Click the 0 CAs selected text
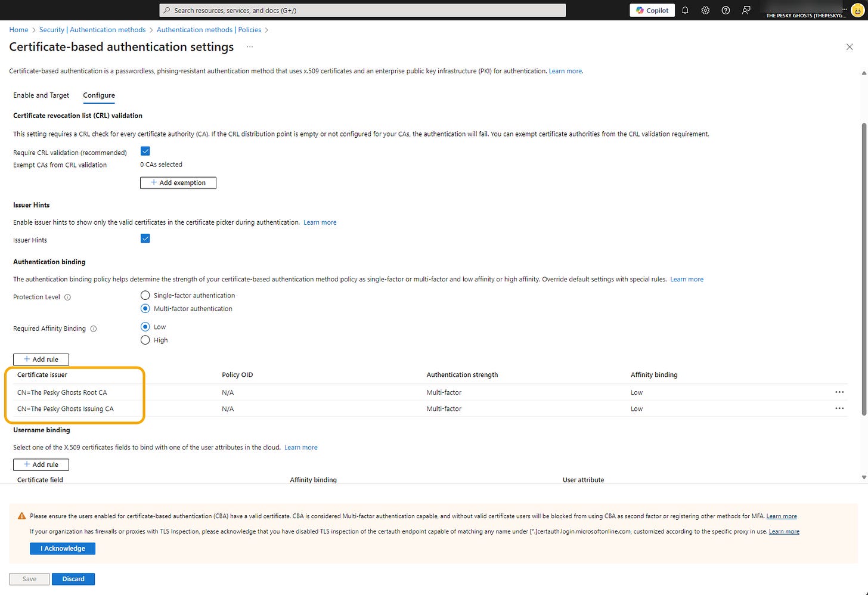This screenshot has height=595, width=868. coord(161,165)
